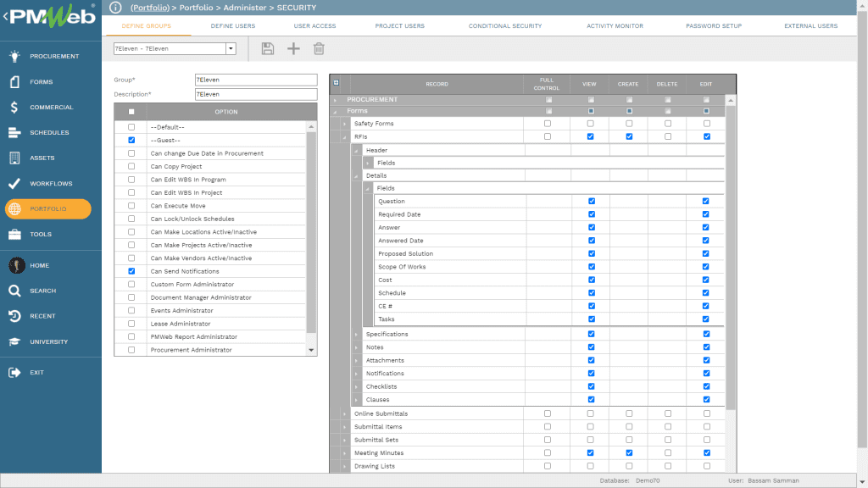Image resolution: width=868 pixels, height=488 pixels.
Task: Click options list scroll up arrow
Action: coord(311,127)
